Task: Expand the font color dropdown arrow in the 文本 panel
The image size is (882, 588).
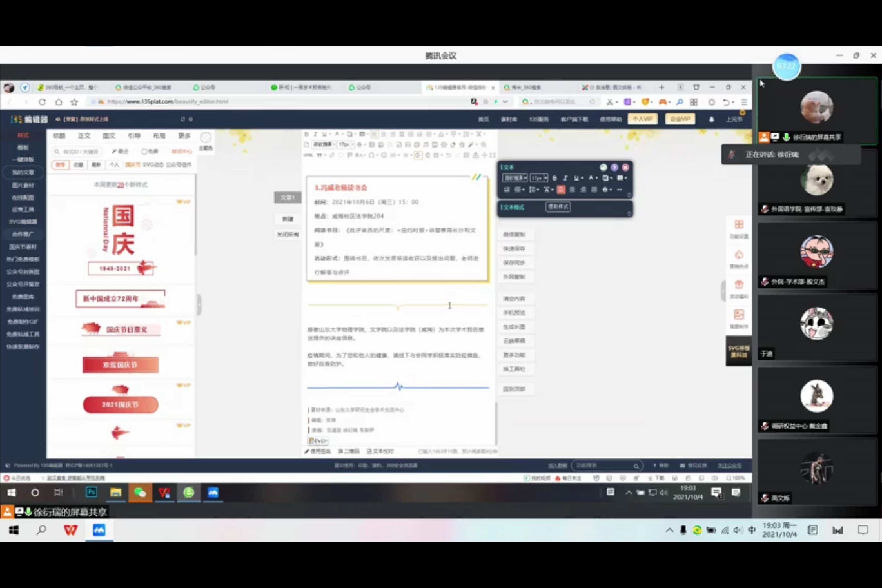Action: click(x=597, y=178)
